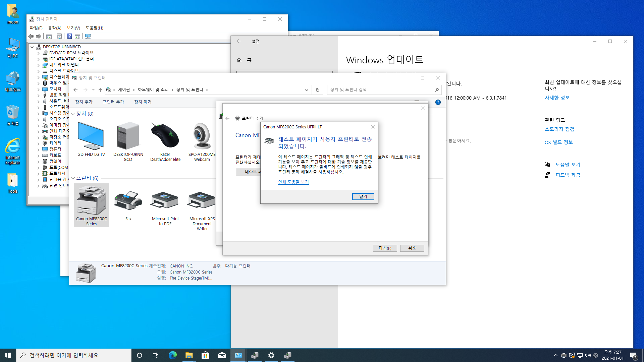Open Microsoft Edge from the taskbar
Screen dimensions: 644x362
(172, 355)
